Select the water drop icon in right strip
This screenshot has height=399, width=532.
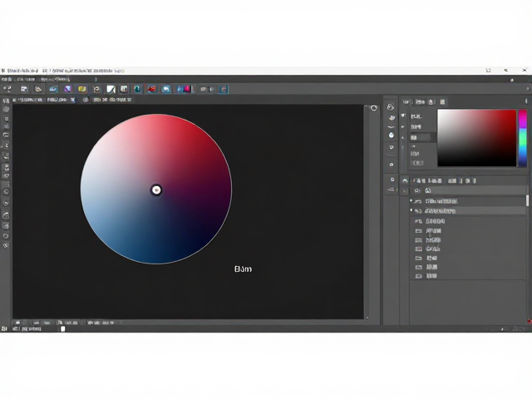click(x=392, y=135)
